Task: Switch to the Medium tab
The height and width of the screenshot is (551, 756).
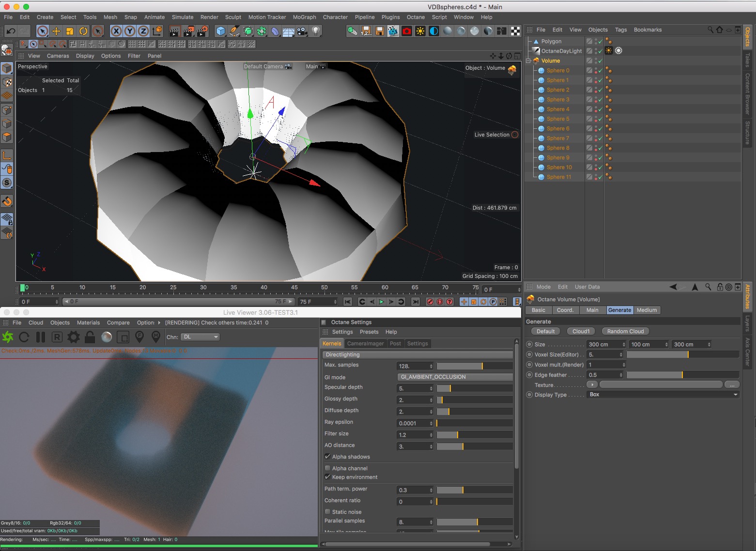Action: point(647,310)
